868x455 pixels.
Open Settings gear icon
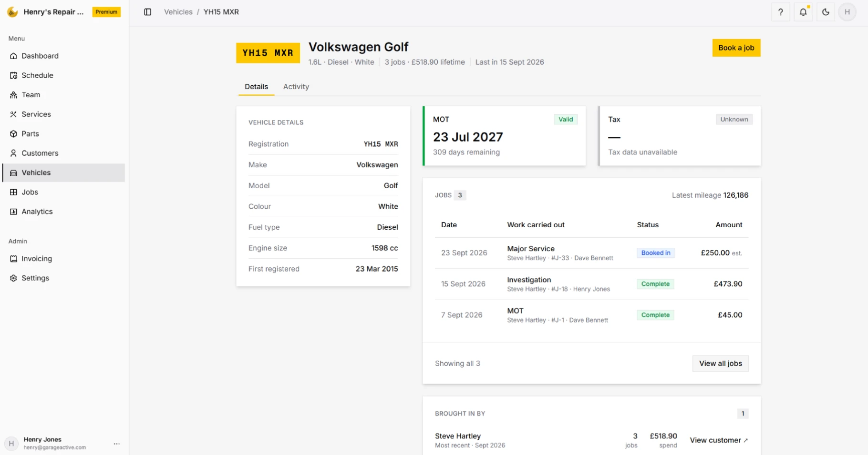[x=13, y=278]
